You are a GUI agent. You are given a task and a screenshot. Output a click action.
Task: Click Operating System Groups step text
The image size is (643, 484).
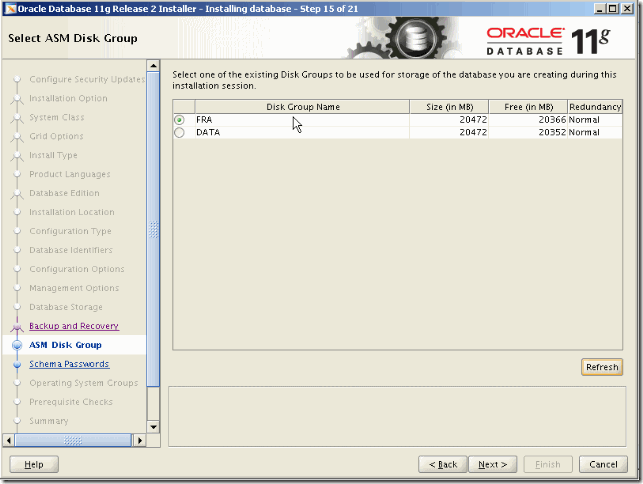tap(84, 383)
